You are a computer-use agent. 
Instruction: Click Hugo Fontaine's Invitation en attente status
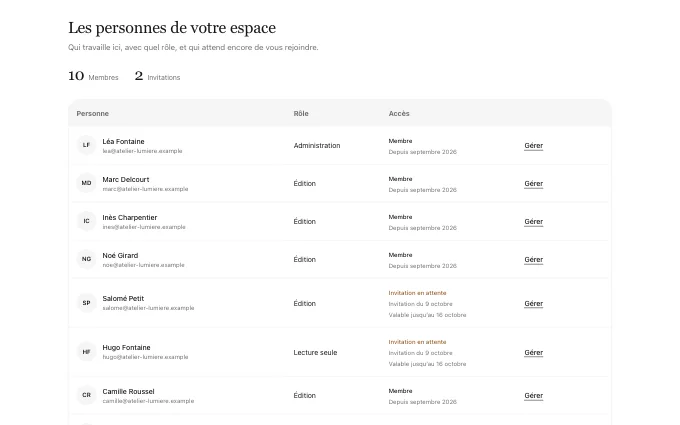417,342
